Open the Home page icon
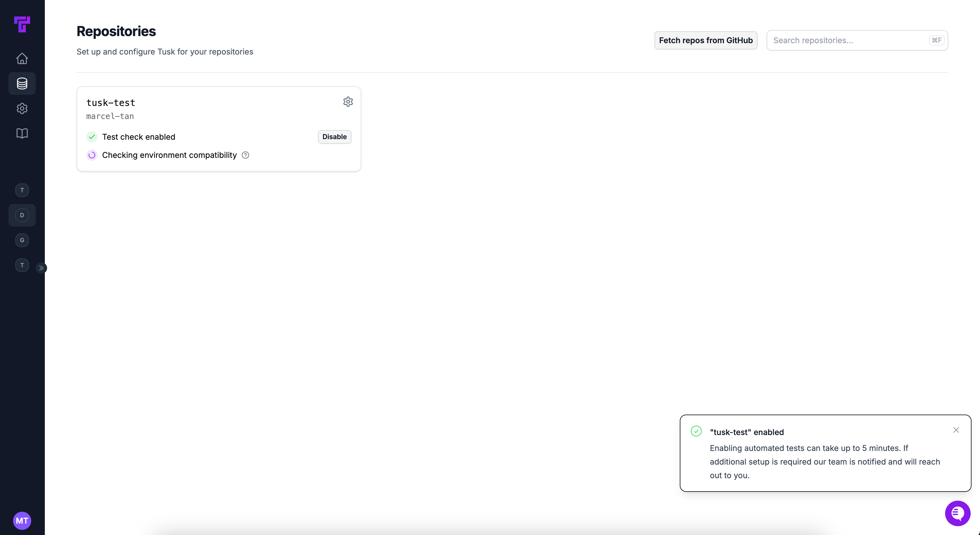Screen dimensions: 980x535 pos(22,58)
